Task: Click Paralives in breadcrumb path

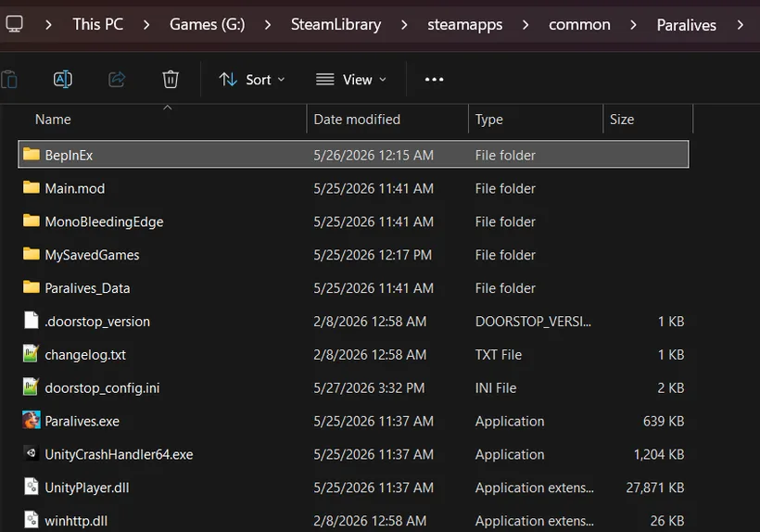Action: 687,25
